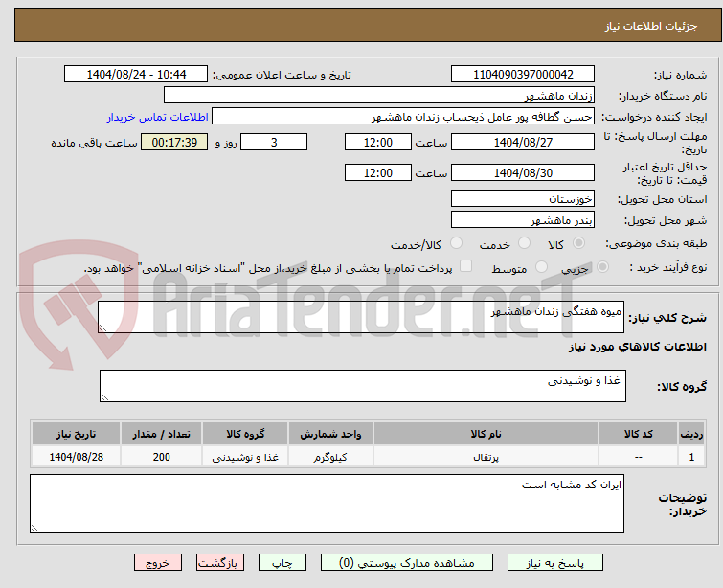Click the resize handle of buyer notes textarea
Image resolution: width=723 pixels, height=588 pixels.
click(34, 529)
